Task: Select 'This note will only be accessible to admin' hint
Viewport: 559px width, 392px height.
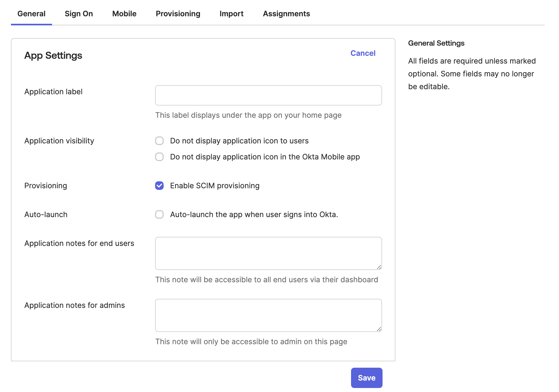Action: click(x=251, y=342)
